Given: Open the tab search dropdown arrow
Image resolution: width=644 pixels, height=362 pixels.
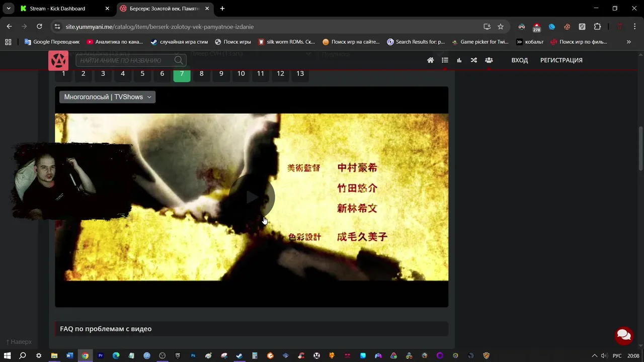Looking at the screenshot, I should pyautogui.click(x=9, y=9).
